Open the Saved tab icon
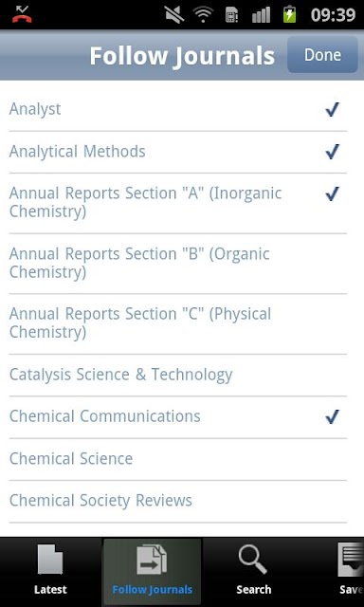Viewport: 364px width, 607px height. point(351,560)
